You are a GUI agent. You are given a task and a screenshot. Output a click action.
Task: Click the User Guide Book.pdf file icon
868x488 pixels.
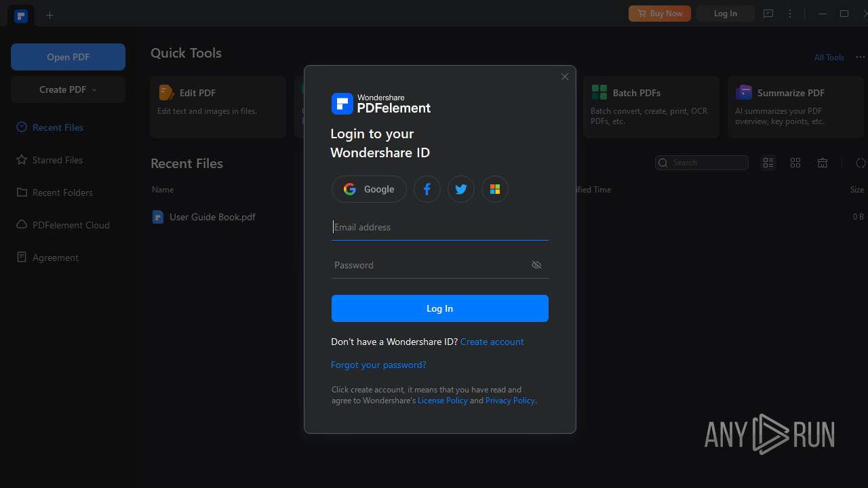(158, 217)
